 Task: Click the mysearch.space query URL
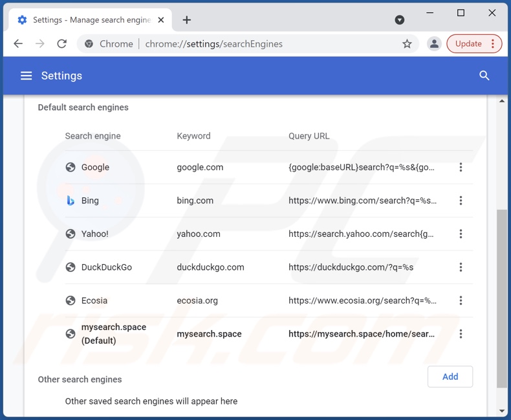(362, 333)
